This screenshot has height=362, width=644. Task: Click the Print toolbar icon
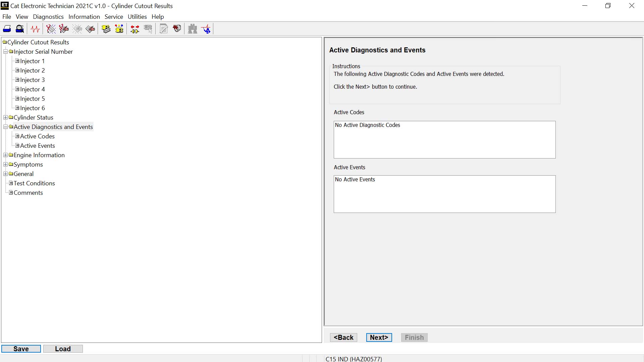point(7,29)
